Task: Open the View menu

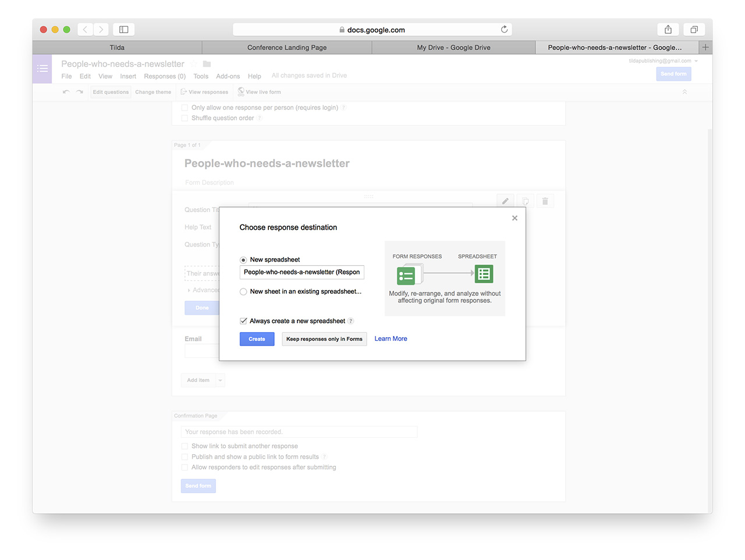Action: tap(105, 76)
